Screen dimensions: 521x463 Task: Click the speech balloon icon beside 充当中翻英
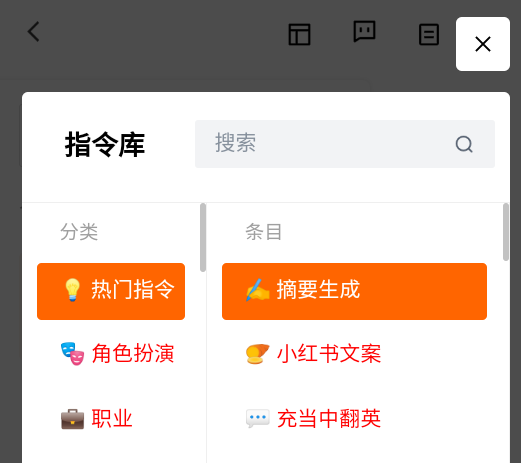(x=258, y=418)
